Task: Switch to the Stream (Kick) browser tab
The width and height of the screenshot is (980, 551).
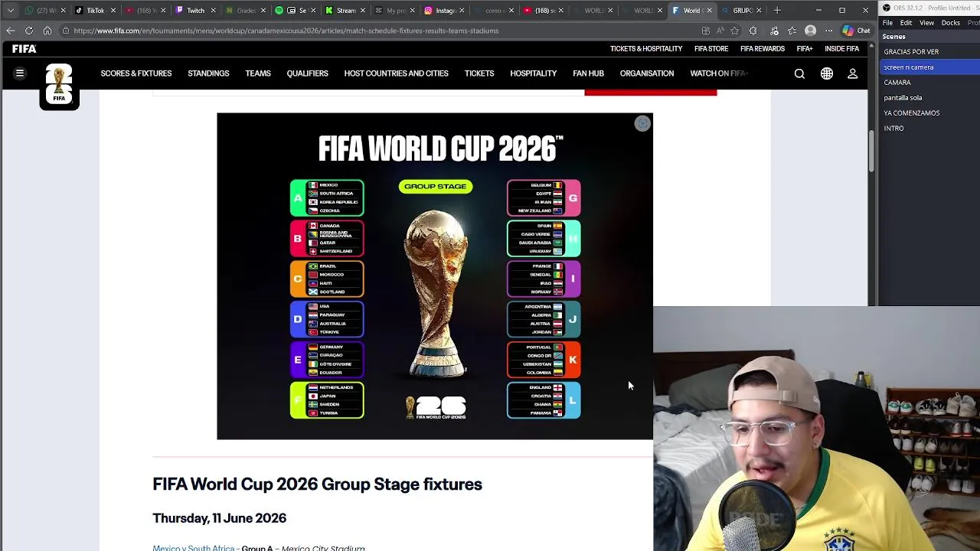Action: 345,10
